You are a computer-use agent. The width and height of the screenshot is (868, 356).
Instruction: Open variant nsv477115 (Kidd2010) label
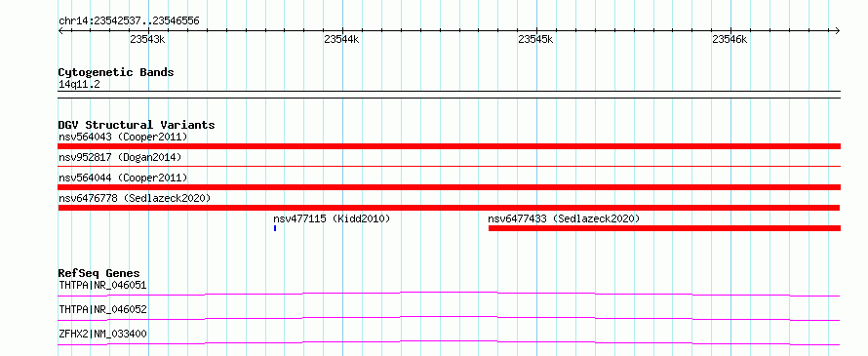pyautogui.click(x=332, y=218)
